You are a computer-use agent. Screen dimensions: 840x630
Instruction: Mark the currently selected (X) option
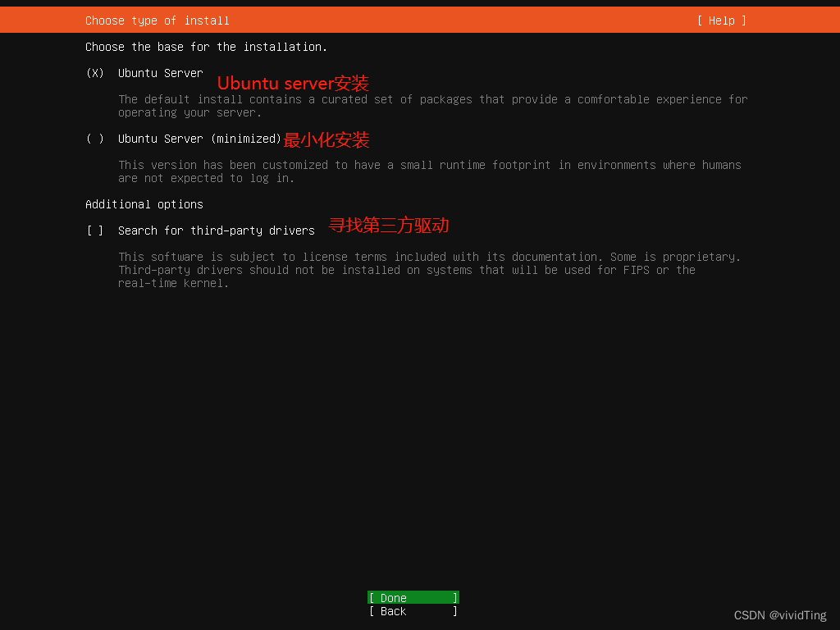click(94, 72)
